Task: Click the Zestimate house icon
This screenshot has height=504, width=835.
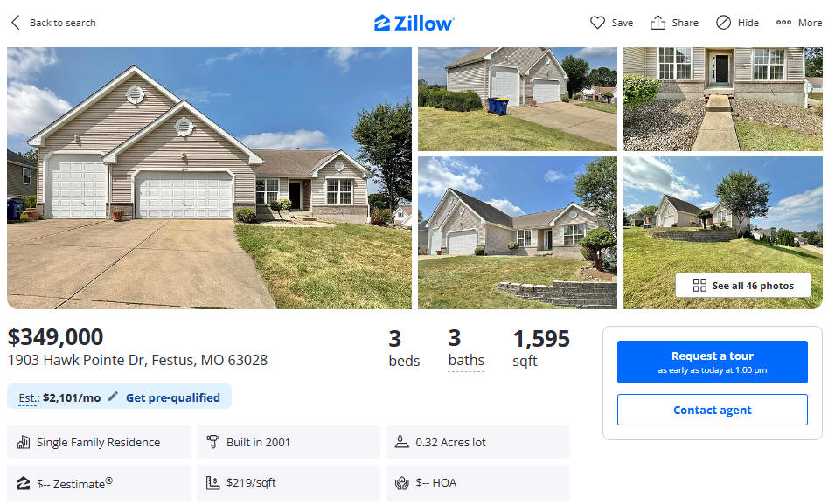Action: click(24, 483)
